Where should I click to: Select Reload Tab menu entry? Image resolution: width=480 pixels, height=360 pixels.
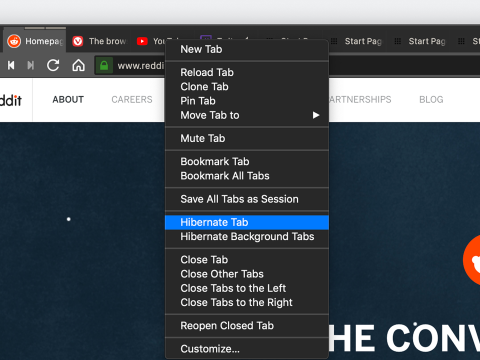click(x=247, y=72)
